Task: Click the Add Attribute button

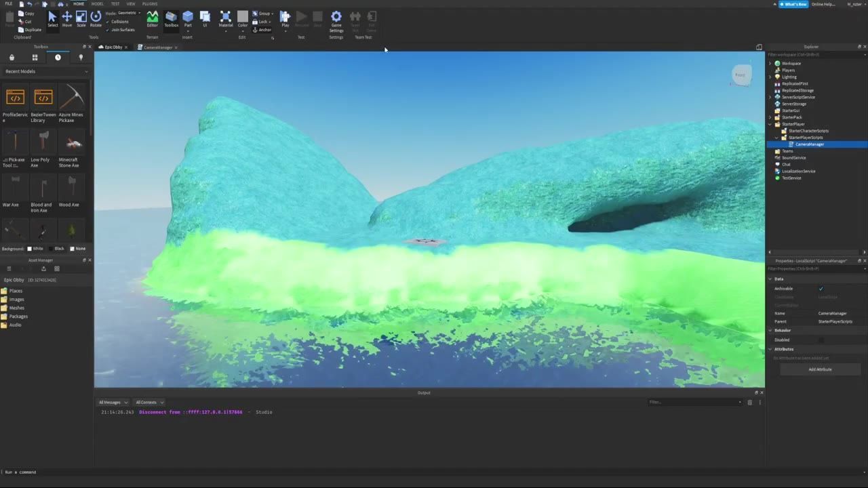Action: tap(820, 369)
